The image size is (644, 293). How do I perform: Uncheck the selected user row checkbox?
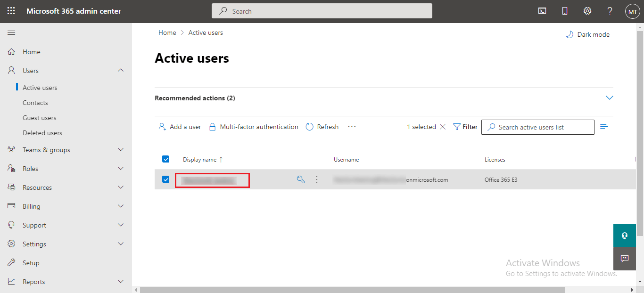click(x=165, y=179)
